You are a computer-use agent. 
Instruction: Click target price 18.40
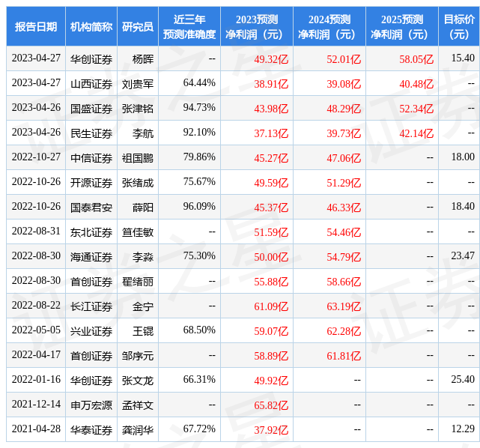pyautogui.click(x=463, y=206)
